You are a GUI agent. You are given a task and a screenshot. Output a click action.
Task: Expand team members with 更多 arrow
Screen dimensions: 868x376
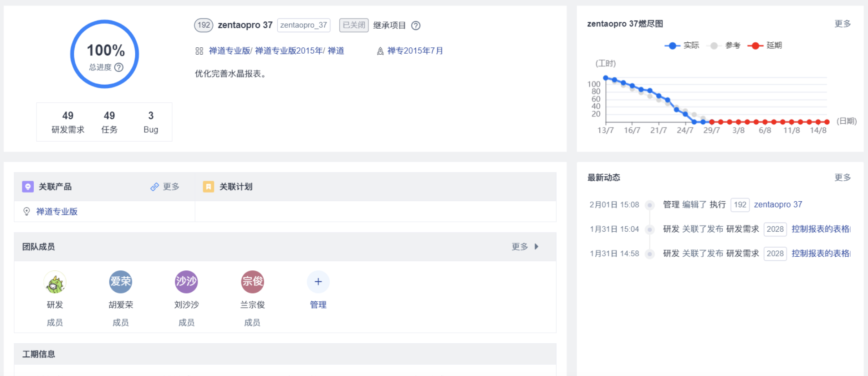click(x=525, y=247)
